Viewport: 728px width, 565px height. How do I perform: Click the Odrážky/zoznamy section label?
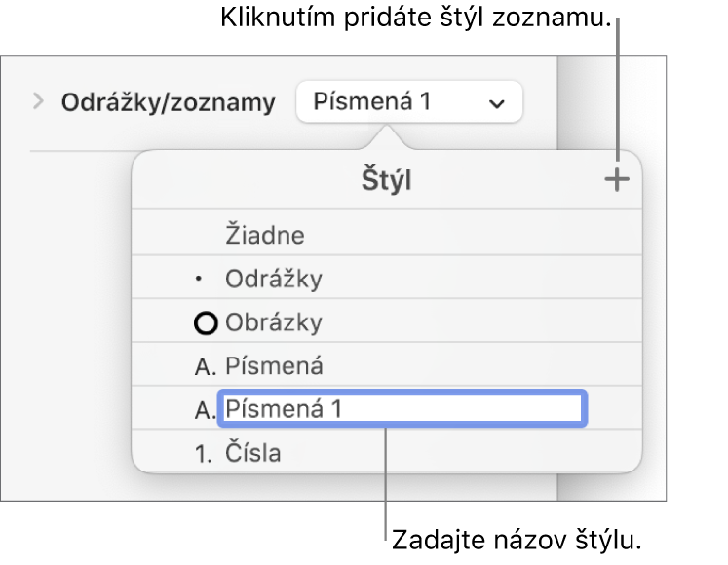(168, 102)
